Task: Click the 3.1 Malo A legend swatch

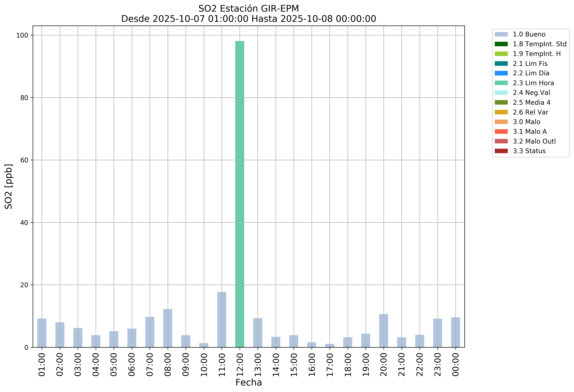Action: [x=501, y=132]
